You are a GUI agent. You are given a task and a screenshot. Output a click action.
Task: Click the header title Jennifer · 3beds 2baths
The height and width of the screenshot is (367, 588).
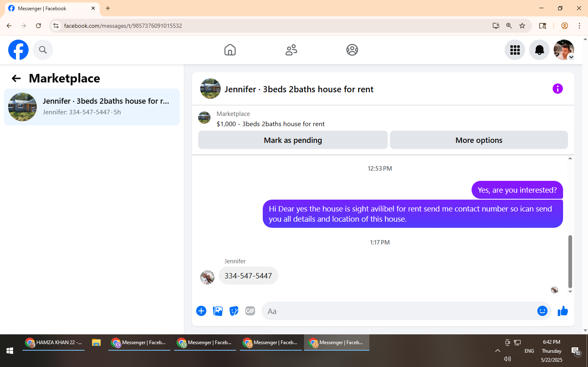click(x=299, y=89)
